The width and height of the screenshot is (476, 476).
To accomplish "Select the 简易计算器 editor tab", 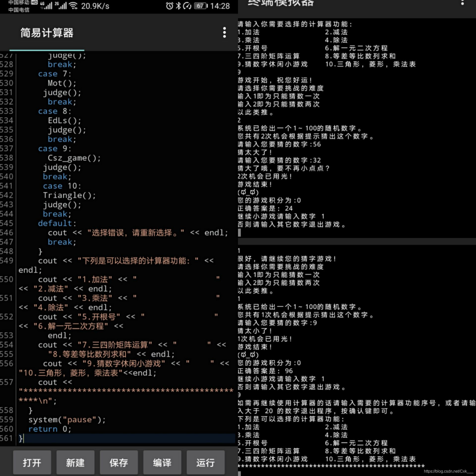I will point(47,32).
